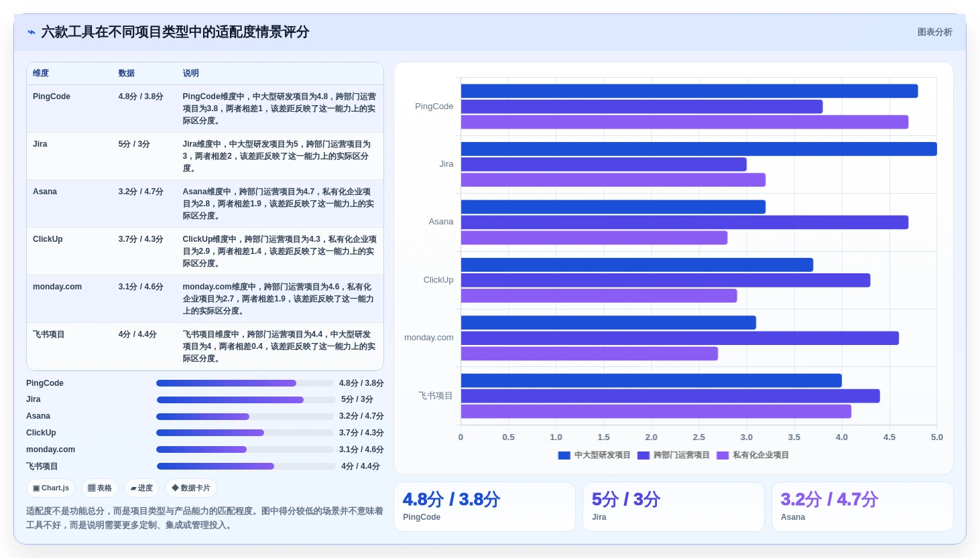Click the monday.com progress bar

[245, 449]
